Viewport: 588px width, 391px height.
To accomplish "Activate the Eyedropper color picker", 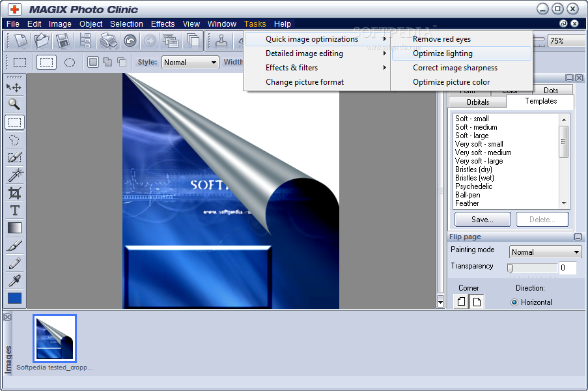I will pyautogui.click(x=14, y=280).
